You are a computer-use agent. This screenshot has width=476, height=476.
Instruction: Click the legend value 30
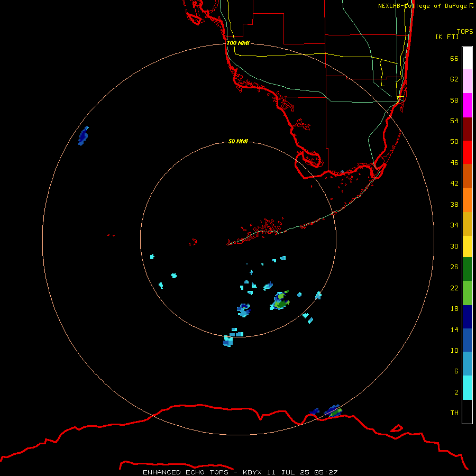tap(454, 246)
